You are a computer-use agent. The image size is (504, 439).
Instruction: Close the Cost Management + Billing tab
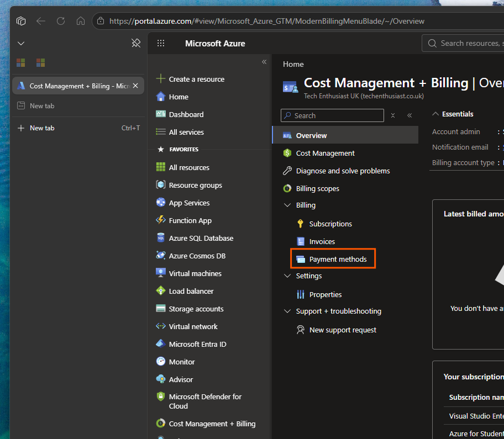coord(135,86)
